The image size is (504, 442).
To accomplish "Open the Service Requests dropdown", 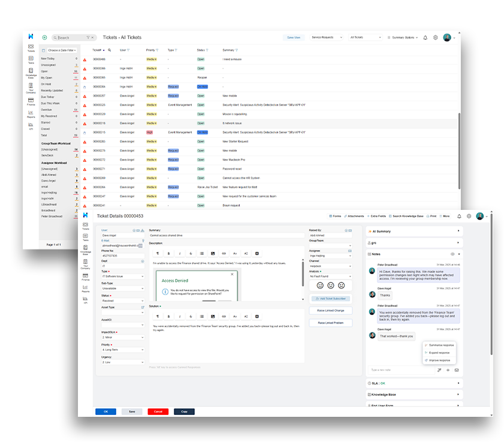I will point(327,38).
